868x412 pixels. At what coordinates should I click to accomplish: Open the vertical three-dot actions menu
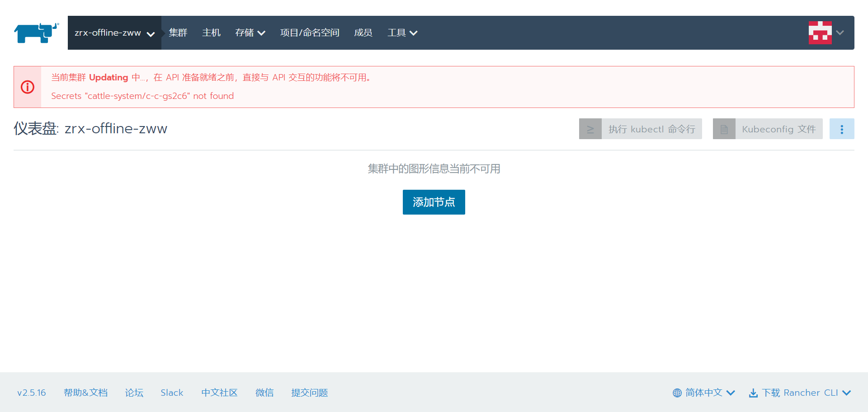pos(841,129)
